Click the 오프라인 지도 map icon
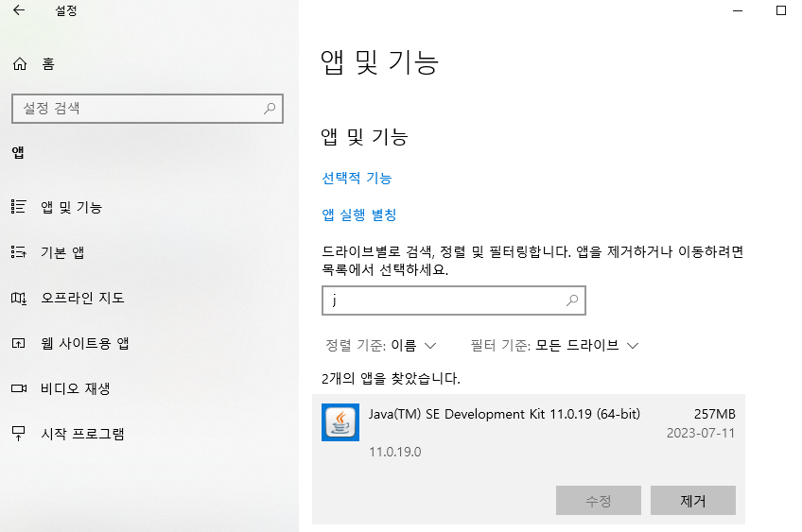Screen dimensions: 802x532 pos(19,298)
